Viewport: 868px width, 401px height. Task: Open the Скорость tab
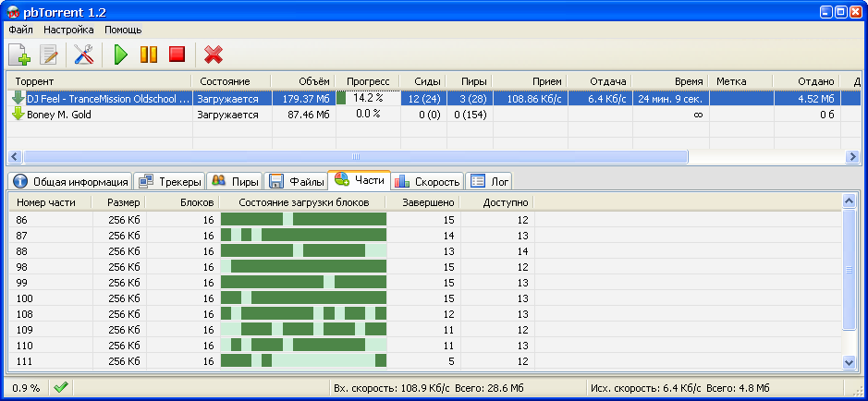[427, 181]
